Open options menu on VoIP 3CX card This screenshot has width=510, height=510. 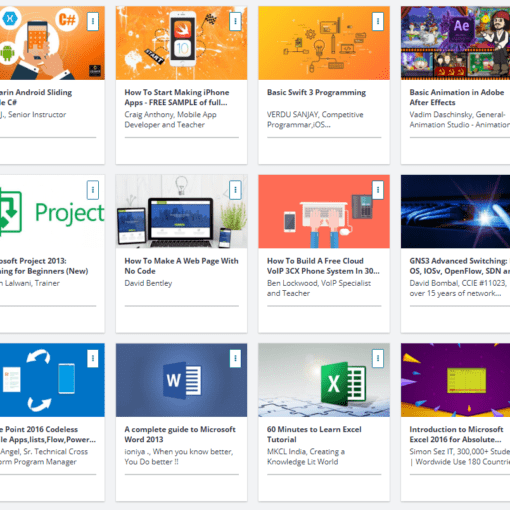(x=378, y=190)
